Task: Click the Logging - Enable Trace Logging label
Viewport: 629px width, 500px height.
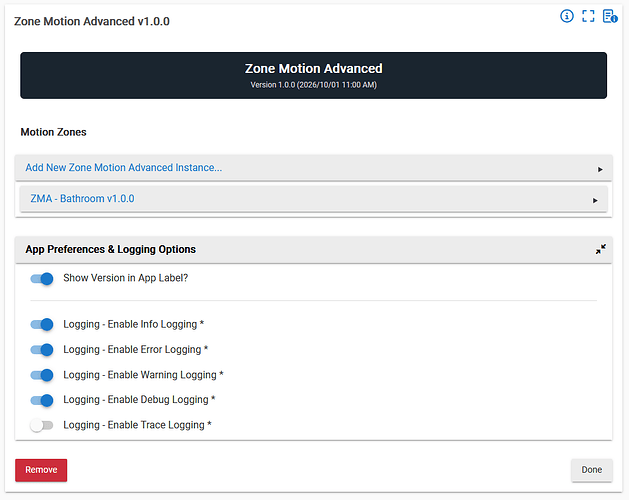Action: pyautogui.click(x=137, y=425)
